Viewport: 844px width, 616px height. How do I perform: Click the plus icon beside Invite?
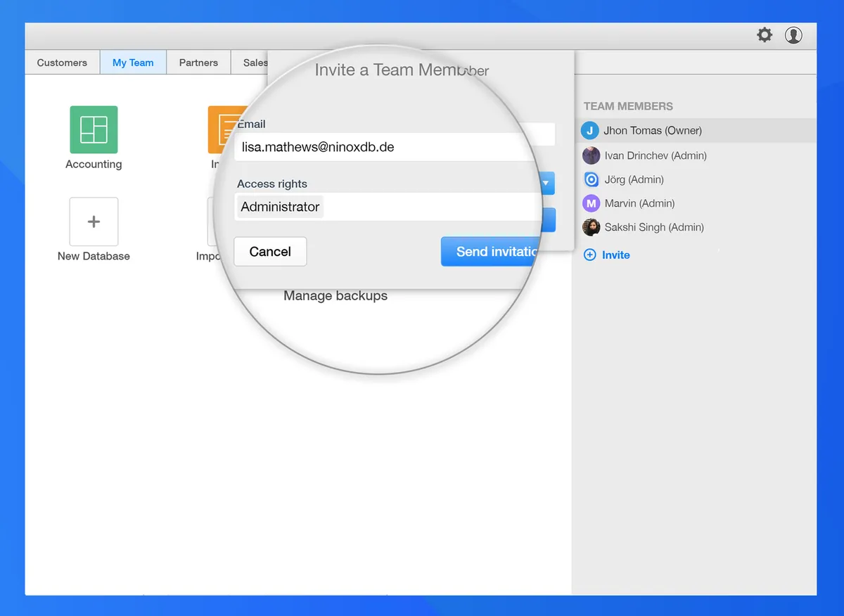pos(590,255)
